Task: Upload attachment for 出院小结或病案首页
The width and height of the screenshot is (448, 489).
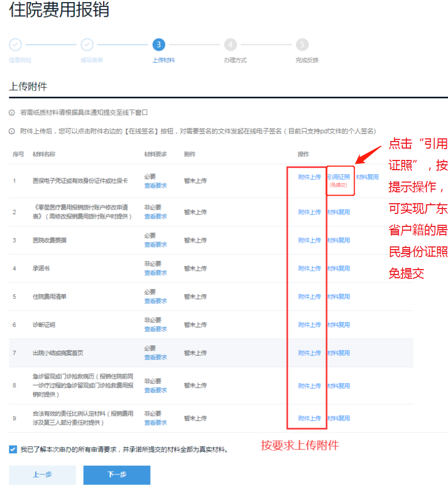Action: point(309,353)
